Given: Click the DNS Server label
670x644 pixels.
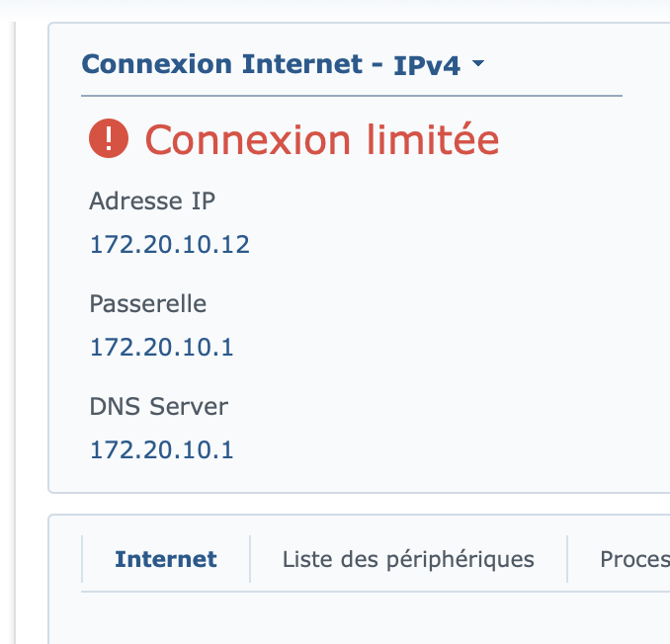Looking at the screenshot, I should coord(158,406).
